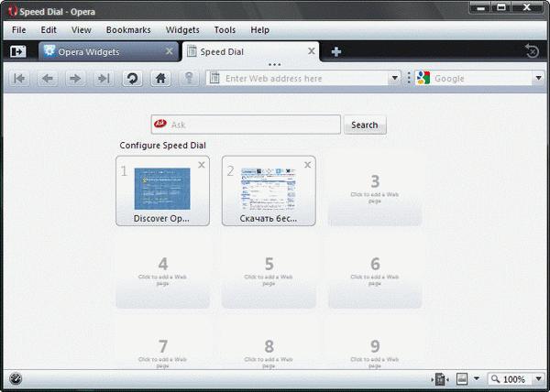Image resolution: width=550 pixels, height=392 pixels.
Task: Click the Search button
Action: (365, 125)
